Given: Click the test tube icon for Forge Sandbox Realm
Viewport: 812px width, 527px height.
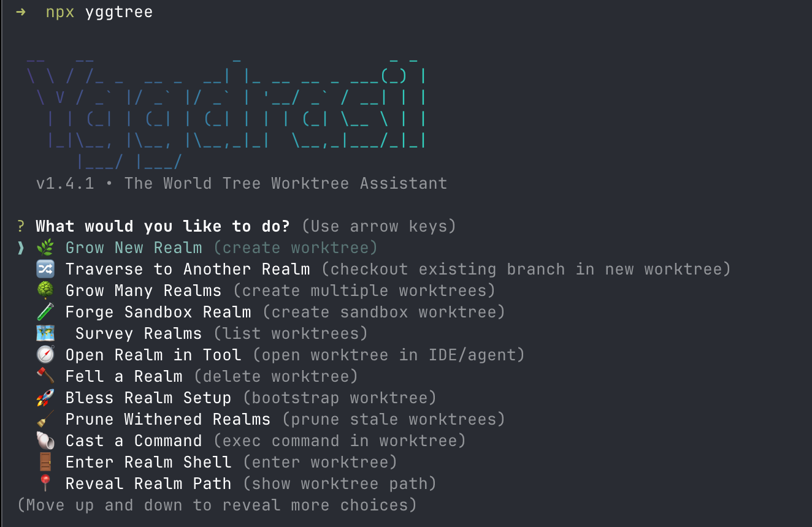Looking at the screenshot, I should pyautogui.click(x=45, y=311).
